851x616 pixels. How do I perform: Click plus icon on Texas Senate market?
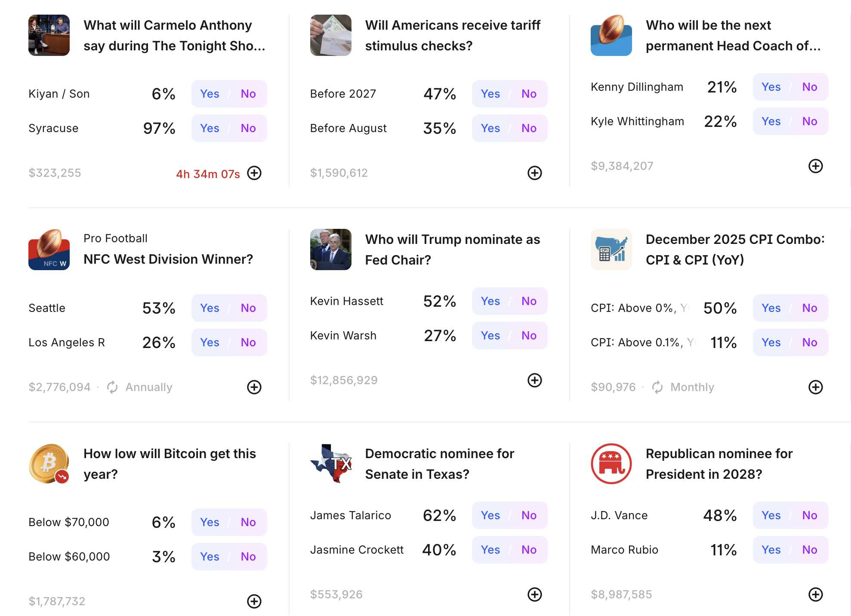click(535, 594)
